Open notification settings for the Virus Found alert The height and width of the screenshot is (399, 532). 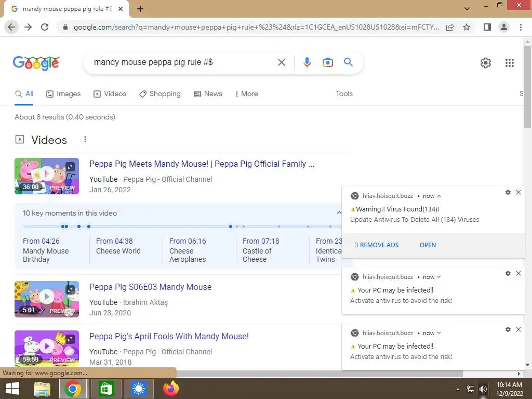(508, 192)
